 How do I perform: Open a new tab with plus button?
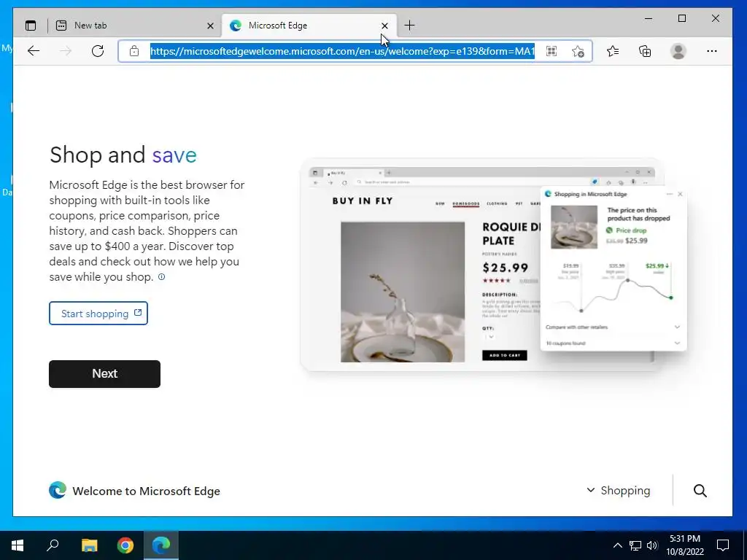409,26
